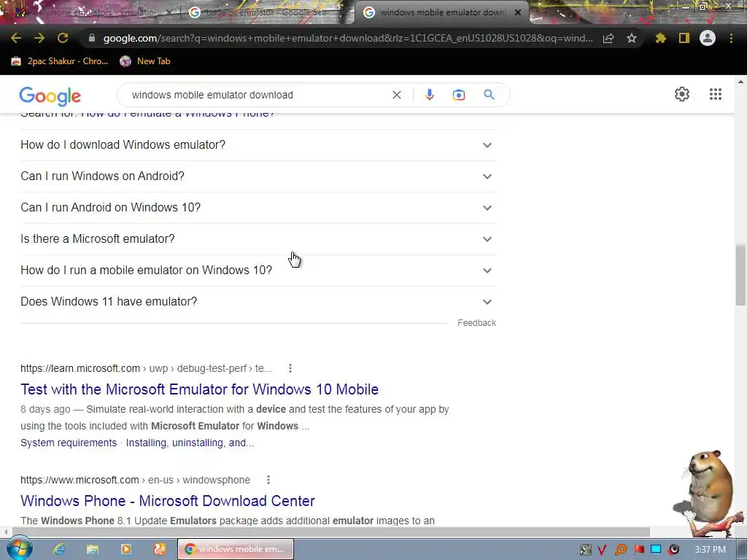
Task: Open the Windows Start button
Action: [20, 548]
